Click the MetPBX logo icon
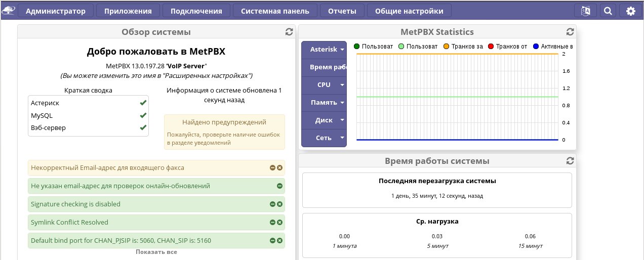Screen dimensions: 644x260 point(9,11)
